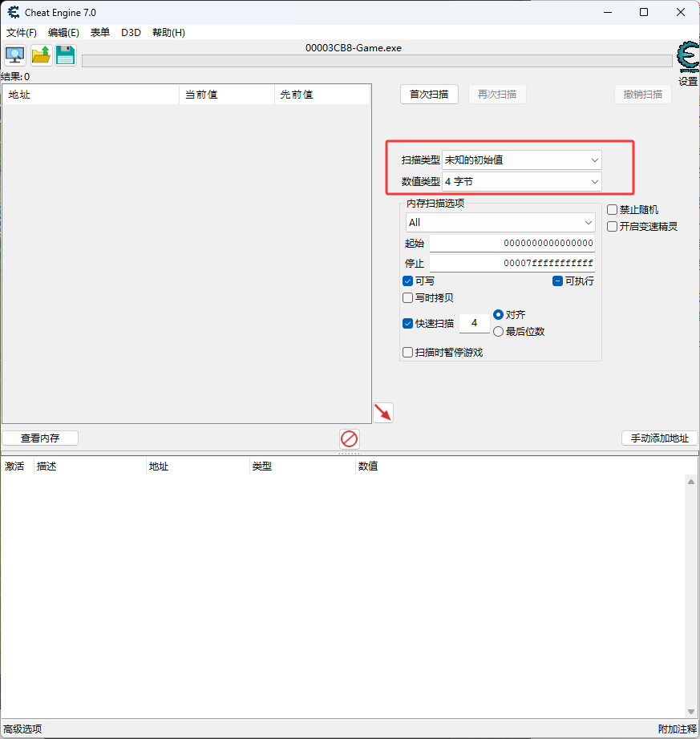This screenshot has width=700, height=739.
Task: Click the 起始 address input field
Action: coord(512,243)
